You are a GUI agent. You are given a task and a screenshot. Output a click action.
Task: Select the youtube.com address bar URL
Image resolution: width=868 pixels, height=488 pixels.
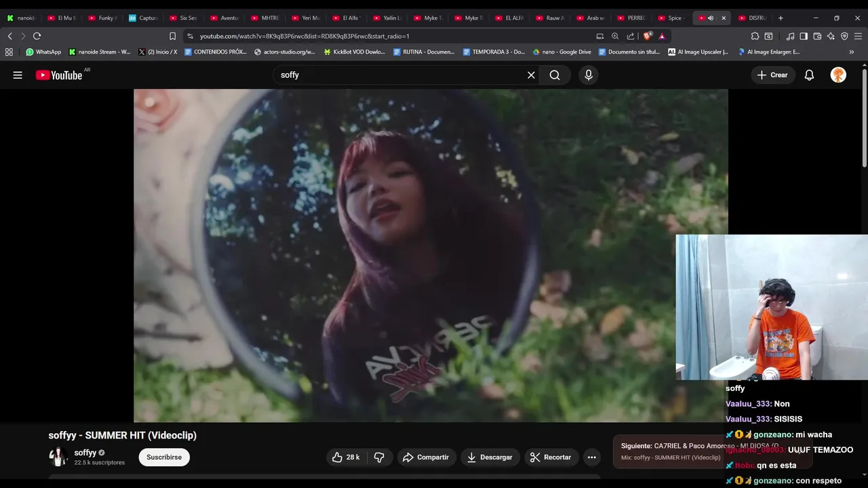click(x=304, y=36)
